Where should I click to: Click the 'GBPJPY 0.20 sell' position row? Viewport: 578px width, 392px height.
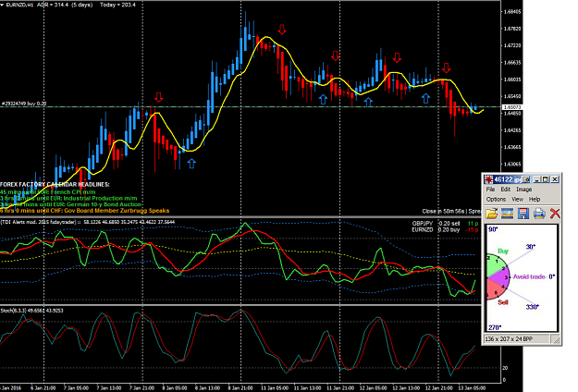click(445, 224)
